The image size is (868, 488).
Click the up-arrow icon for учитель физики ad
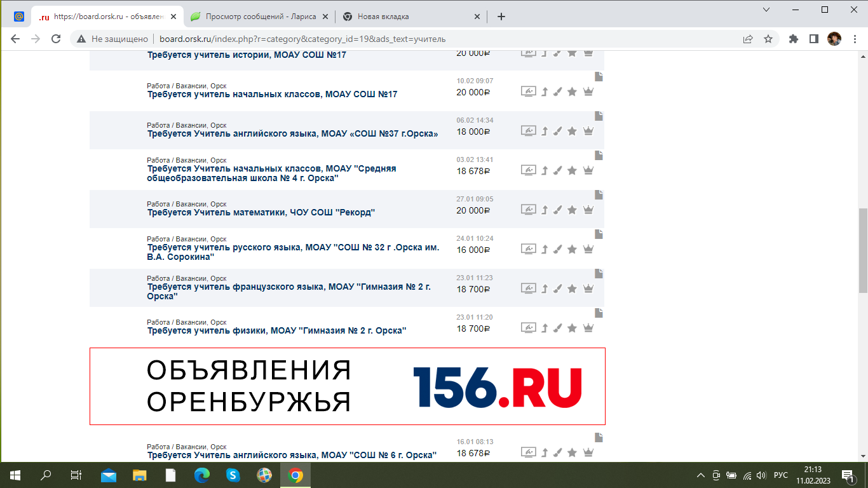click(545, 328)
